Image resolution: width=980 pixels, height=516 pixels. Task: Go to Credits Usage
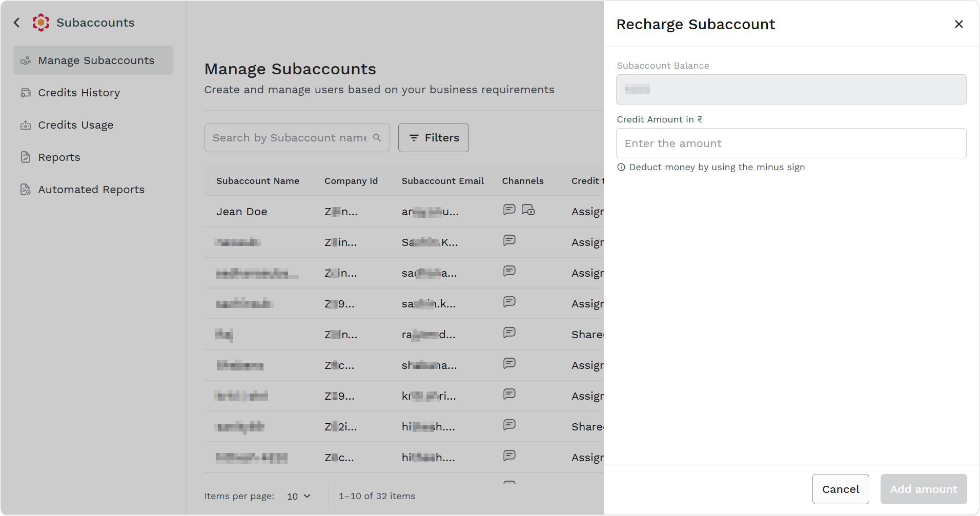click(76, 125)
